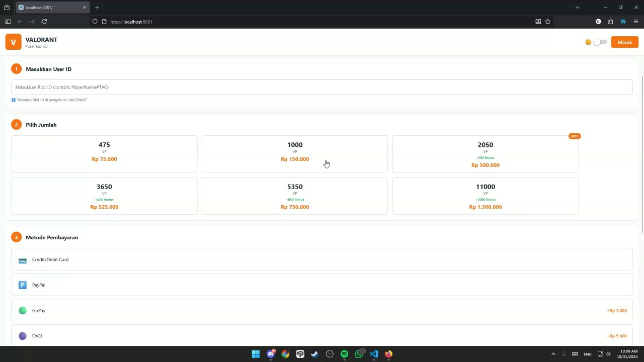Show hidden system tray icons
644x362 pixels.
coord(553,354)
